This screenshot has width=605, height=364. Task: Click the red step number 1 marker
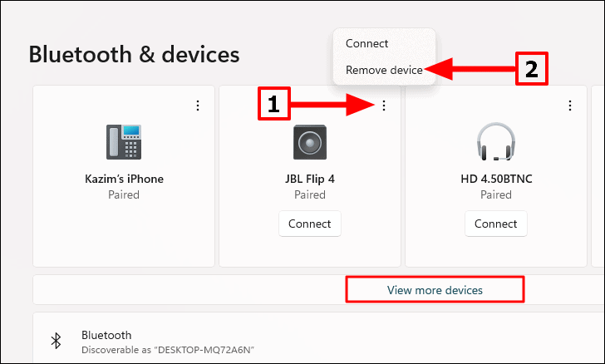tap(274, 103)
